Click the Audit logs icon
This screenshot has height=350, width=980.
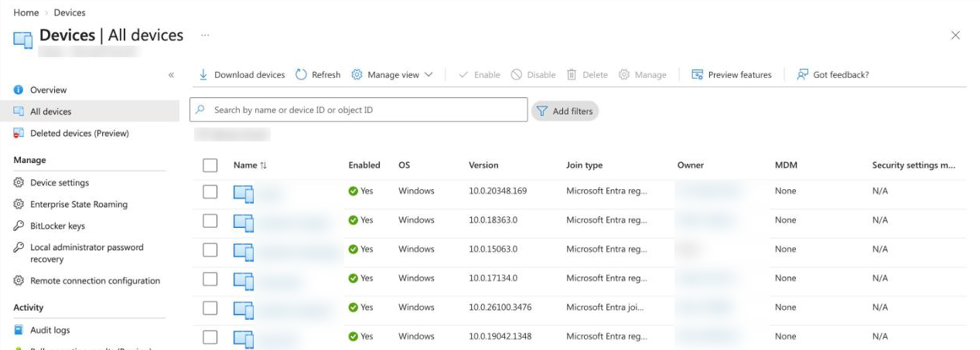tap(19, 331)
